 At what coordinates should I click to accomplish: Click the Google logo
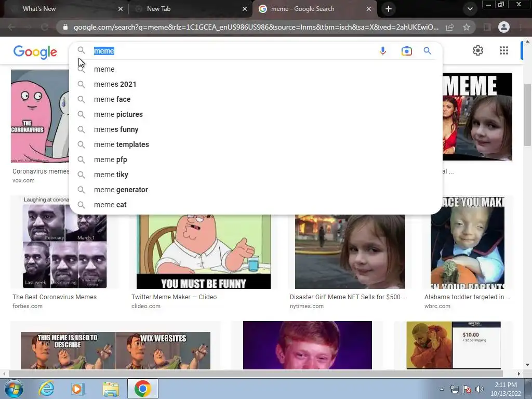tap(35, 52)
